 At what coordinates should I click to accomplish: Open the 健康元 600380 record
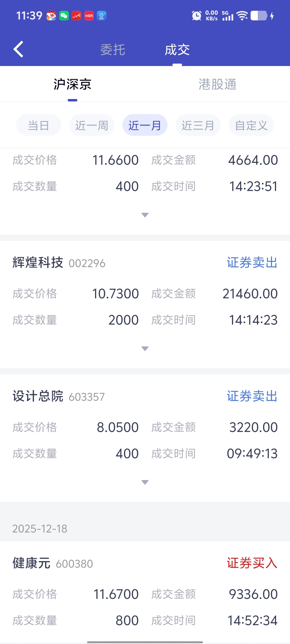53,563
